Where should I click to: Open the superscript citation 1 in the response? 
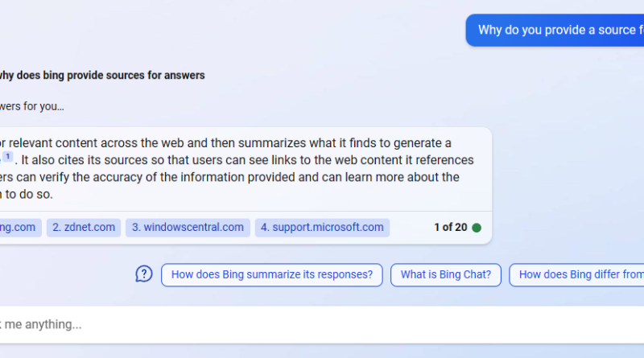tap(8, 156)
